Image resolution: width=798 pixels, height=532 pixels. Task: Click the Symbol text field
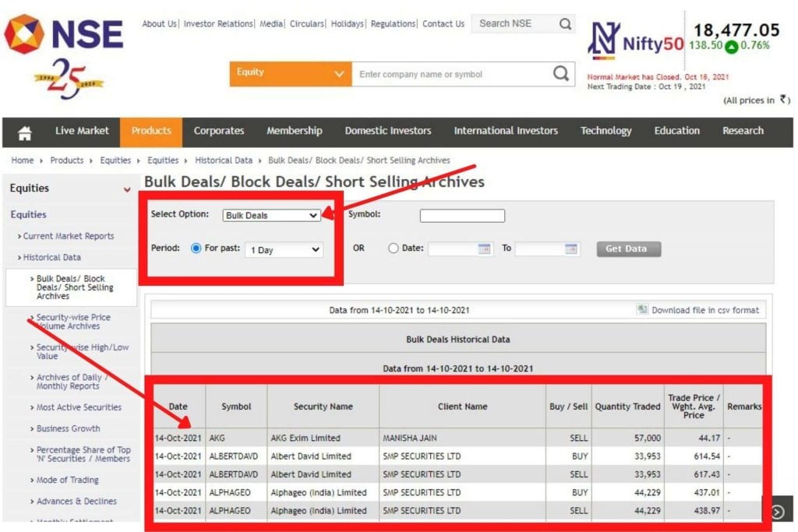[x=462, y=216]
